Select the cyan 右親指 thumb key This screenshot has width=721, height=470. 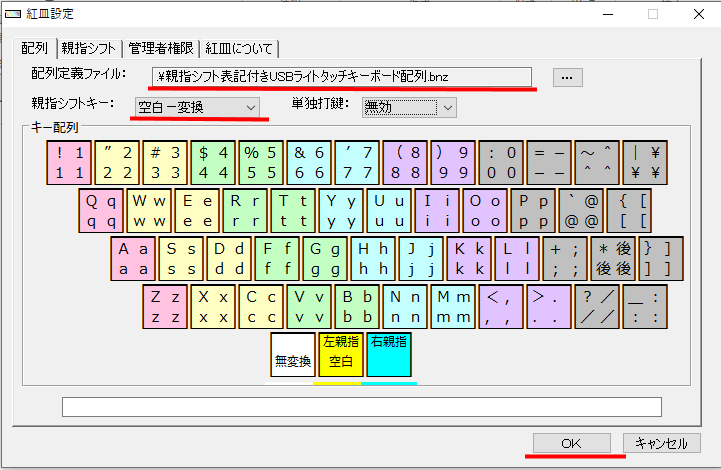(389, 354)
